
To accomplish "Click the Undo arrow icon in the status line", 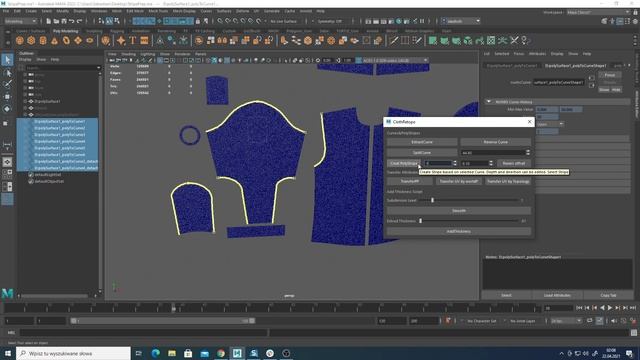I will click(x=71, y=21).
